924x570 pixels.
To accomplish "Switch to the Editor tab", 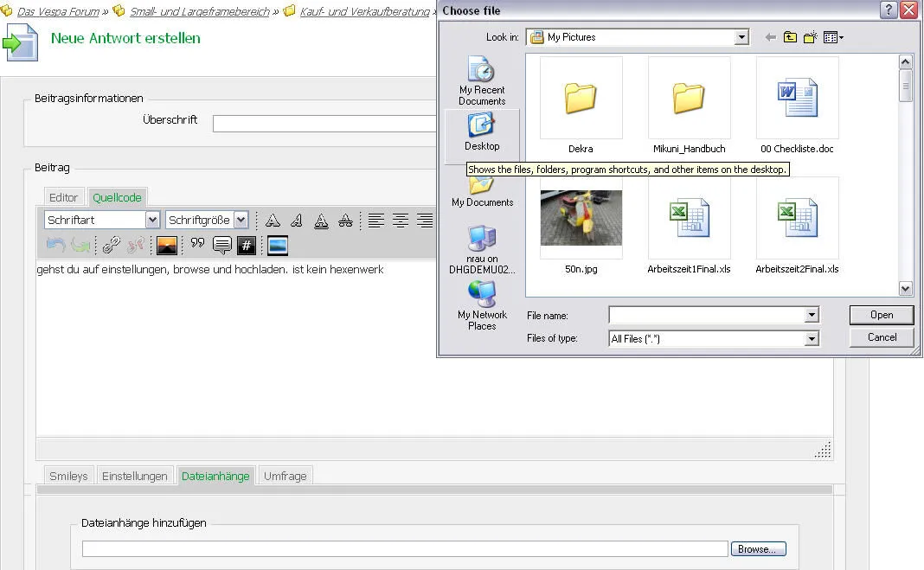I will (x=63, y=197).
